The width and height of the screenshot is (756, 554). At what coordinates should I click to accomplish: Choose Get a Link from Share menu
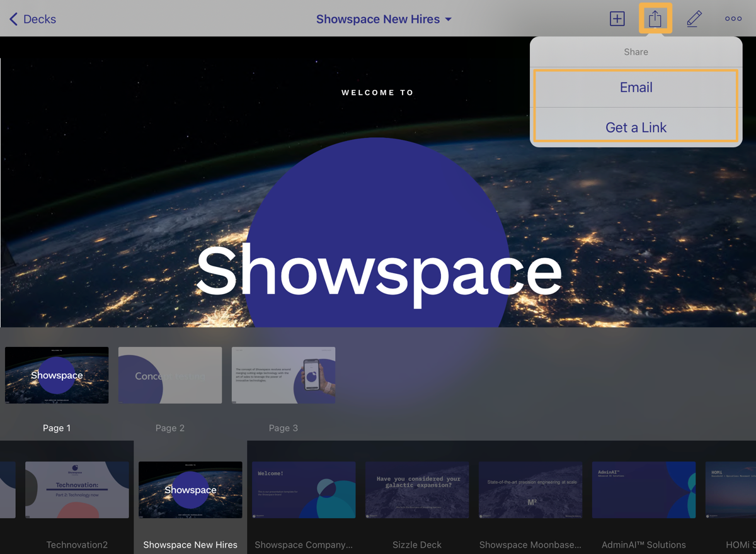(636, 127)
